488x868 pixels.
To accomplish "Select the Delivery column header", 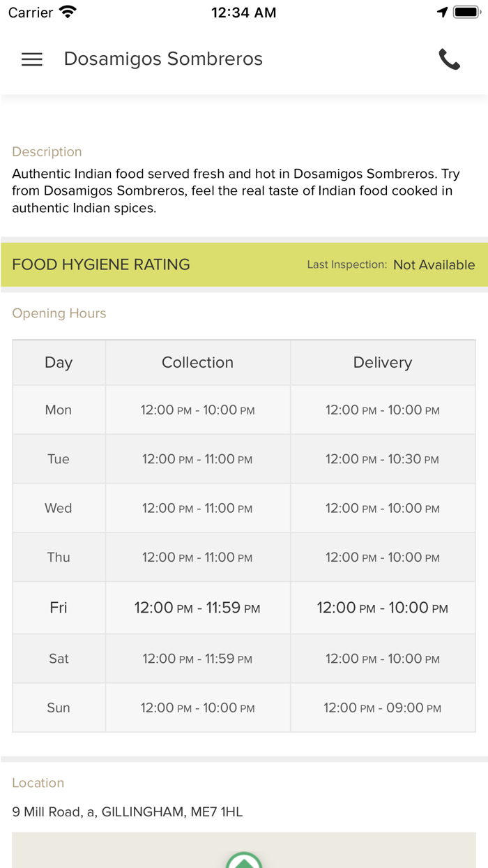I will [x=382, y=362].
